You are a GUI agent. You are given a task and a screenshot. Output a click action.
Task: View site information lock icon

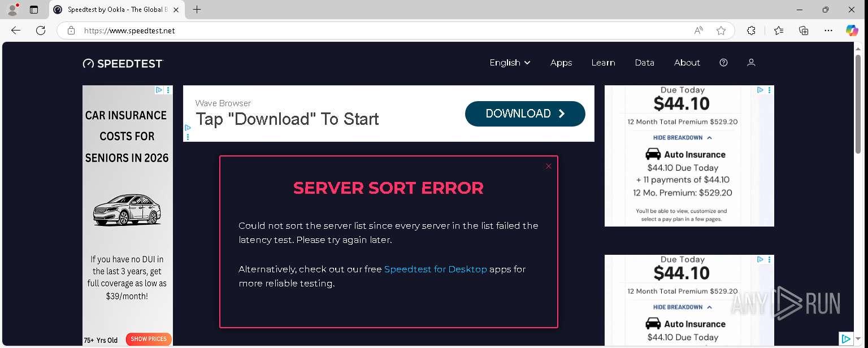[x=71, y=31]
